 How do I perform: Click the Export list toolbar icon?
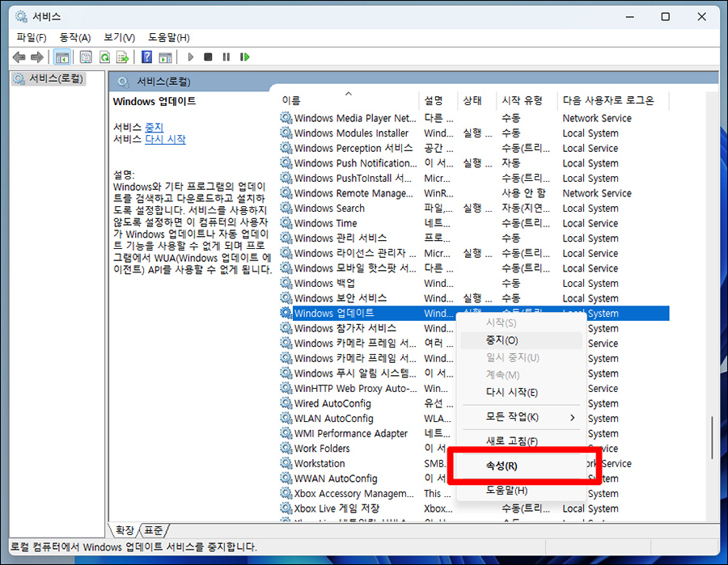point(123,57)
